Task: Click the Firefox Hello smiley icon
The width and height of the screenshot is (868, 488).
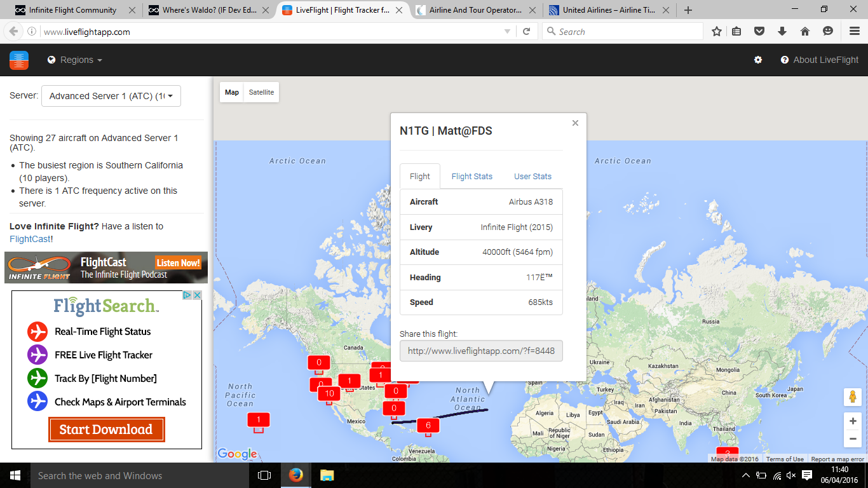Action: (x=828, y=32)
